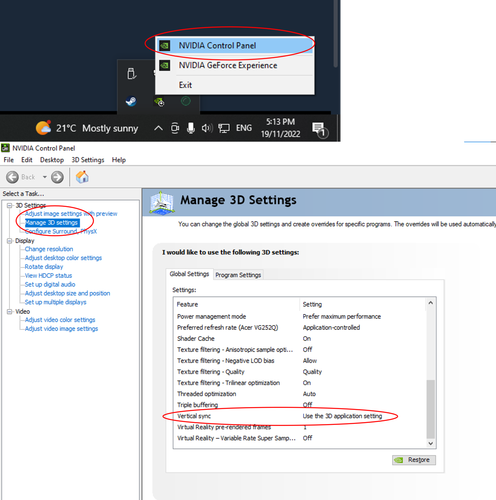Viewport: 496px width, 500px height.
Task: Click the USB safely remove tray icon
Action: pos(131,73)
